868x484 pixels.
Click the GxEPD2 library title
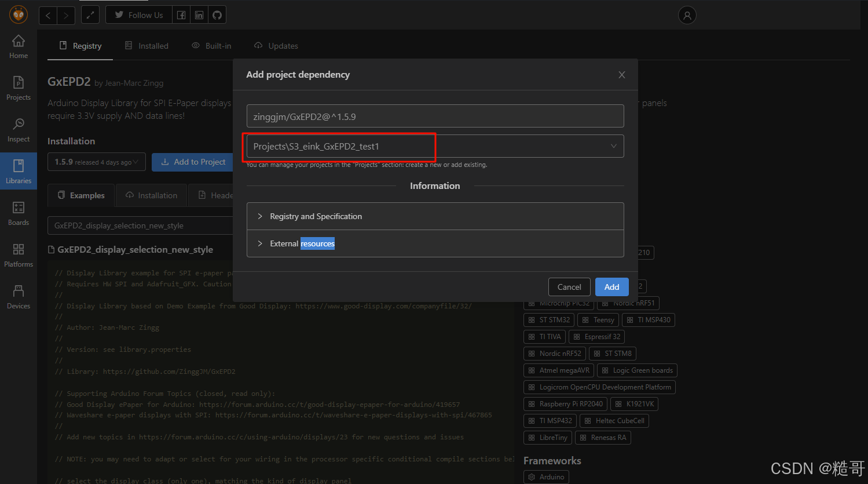(69, 82)
